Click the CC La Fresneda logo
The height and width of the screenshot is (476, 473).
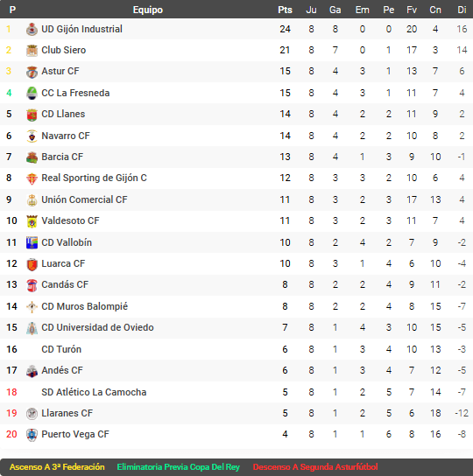(32, 94)
